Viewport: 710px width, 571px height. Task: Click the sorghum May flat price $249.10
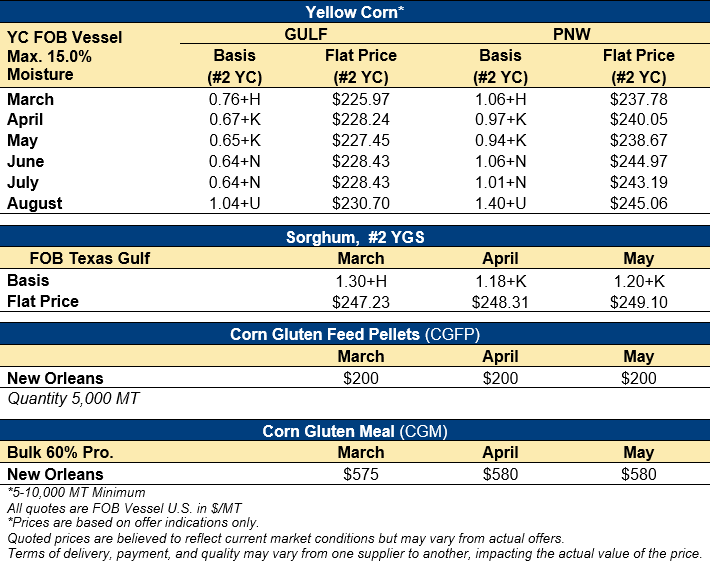639,301
